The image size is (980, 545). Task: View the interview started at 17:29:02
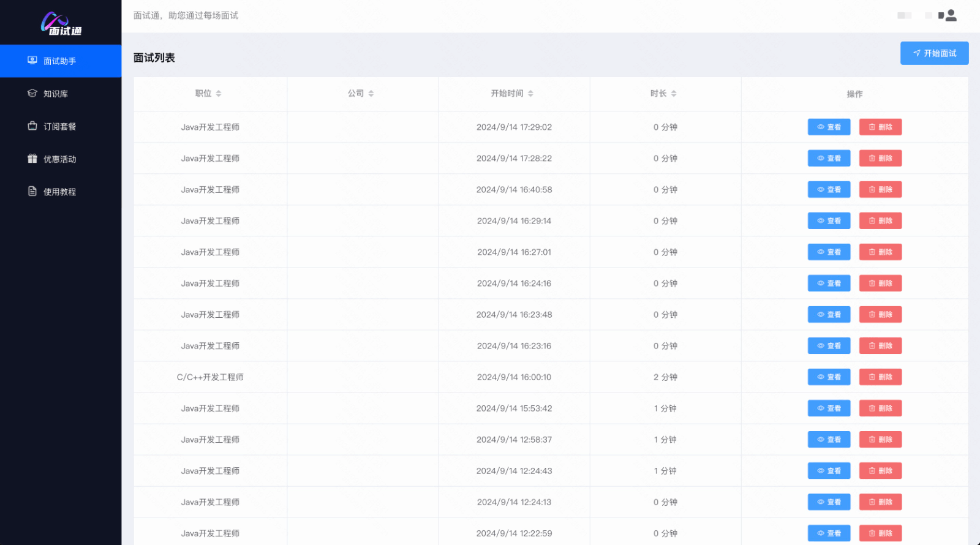pos(829,127)
